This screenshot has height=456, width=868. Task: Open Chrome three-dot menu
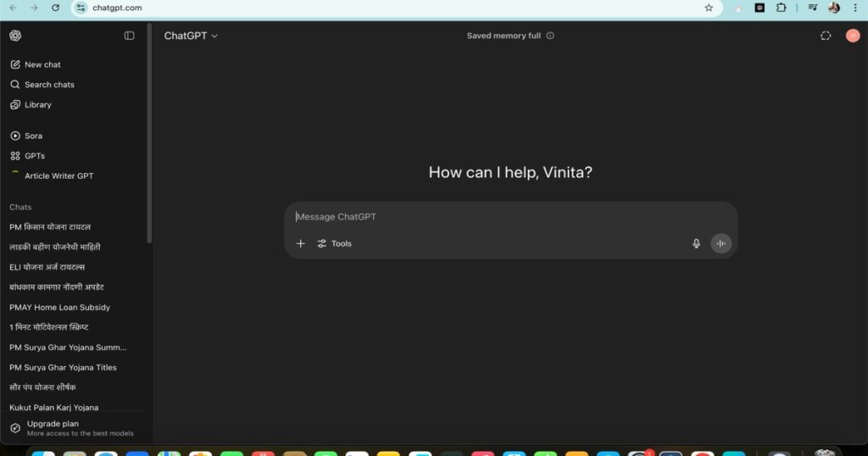click(x=855, y=8)
